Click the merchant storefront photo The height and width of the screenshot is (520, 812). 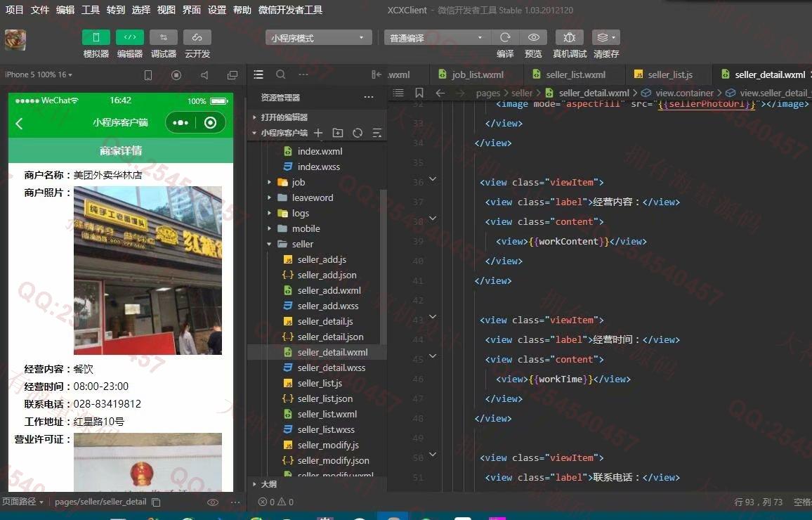pyautogui.click(x=148, y=271)
